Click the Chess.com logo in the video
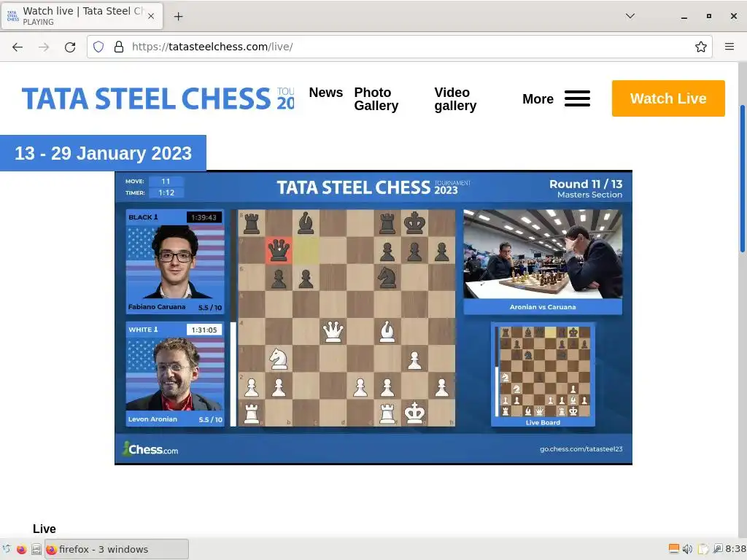 point(150,449)
